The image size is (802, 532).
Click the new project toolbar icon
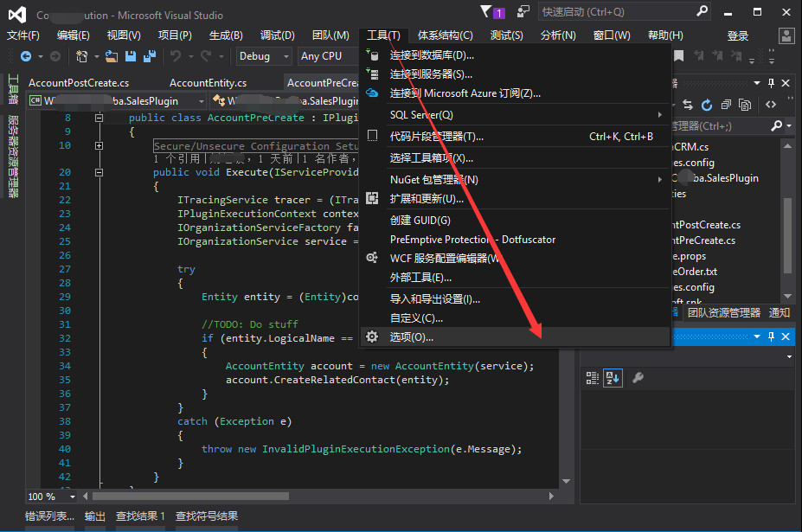tap(81, 56)
